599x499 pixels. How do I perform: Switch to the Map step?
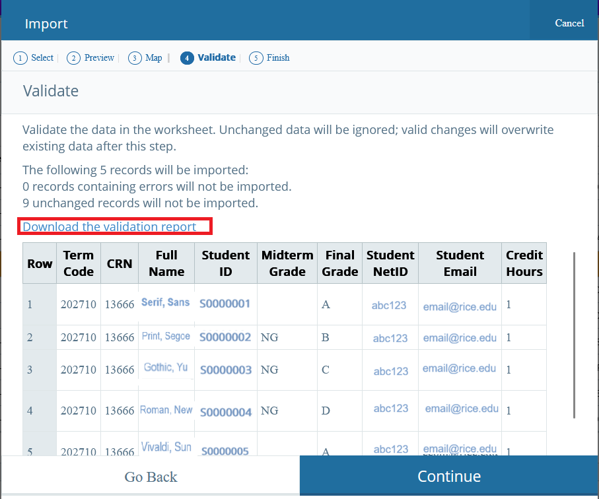[145, 58]
